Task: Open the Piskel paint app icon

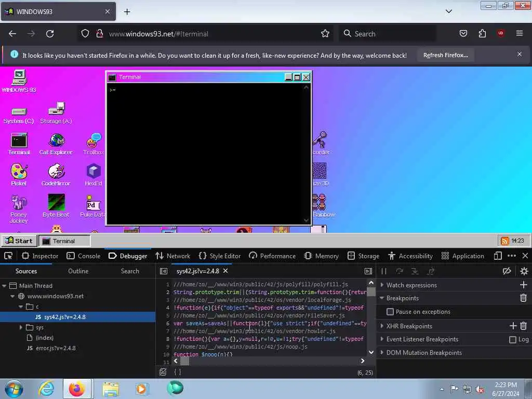Action: pyautogui.click(x=19, y=175)
